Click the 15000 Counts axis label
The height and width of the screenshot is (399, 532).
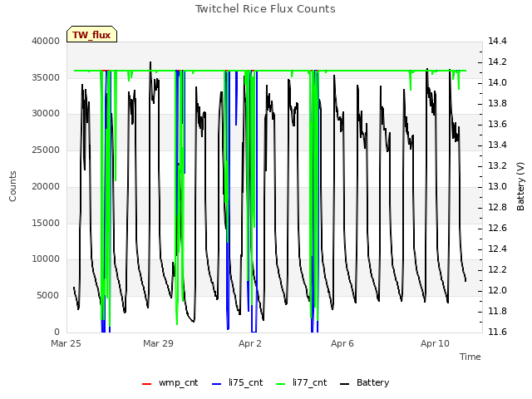coord(46,224)
